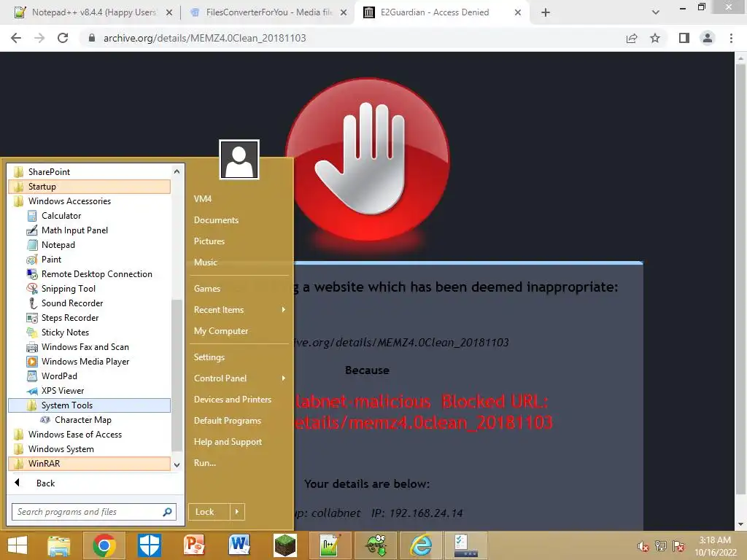Open WordPad
This screenshot has height=560, width=747.
click(x=59, y=376)
